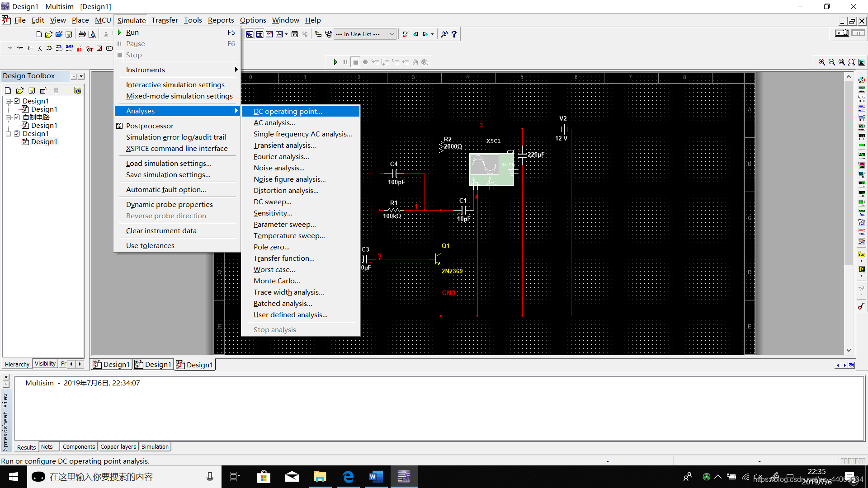Select the Bode plotter instrument icon
Screen dimensions: 868x488
862,127
